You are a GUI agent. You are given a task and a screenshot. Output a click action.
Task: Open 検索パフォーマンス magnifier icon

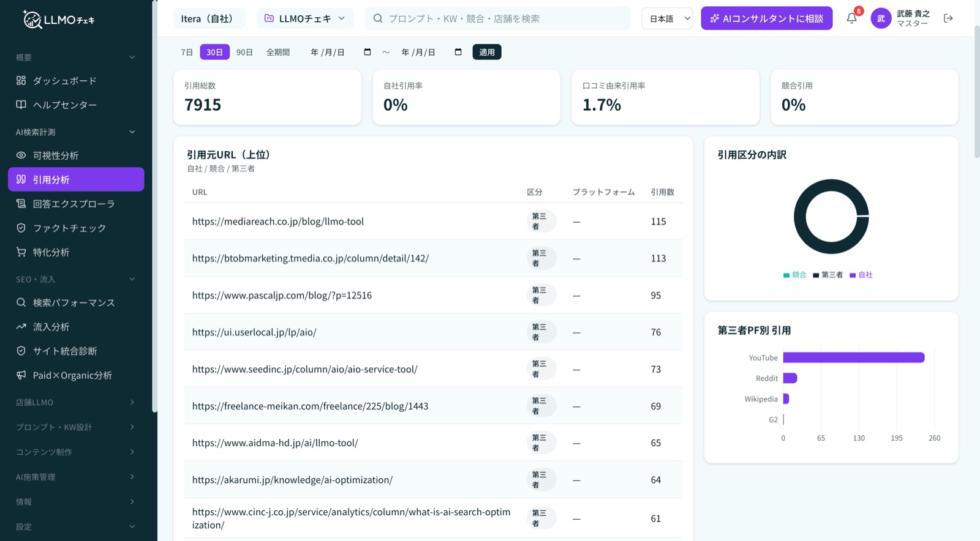pos(21,302)
